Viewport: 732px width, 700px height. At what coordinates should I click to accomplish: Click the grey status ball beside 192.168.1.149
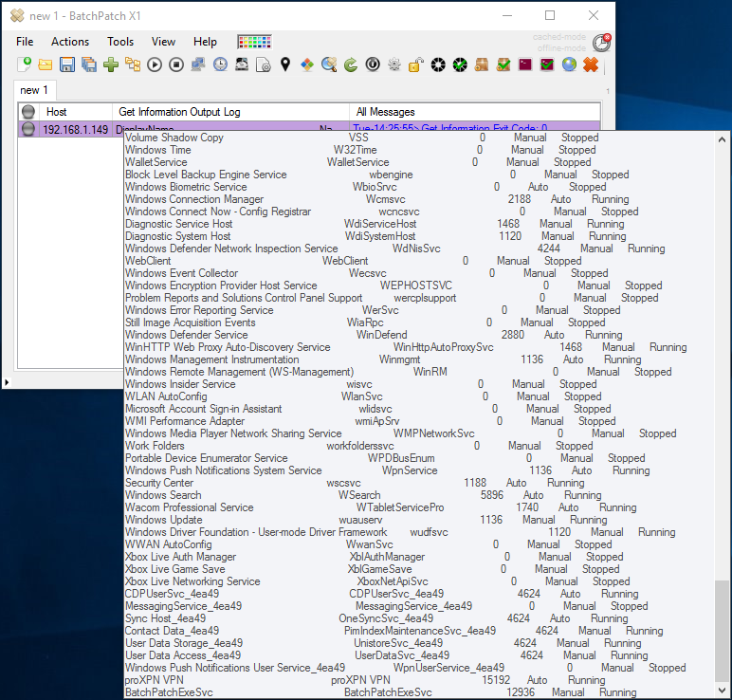(28, 129)
